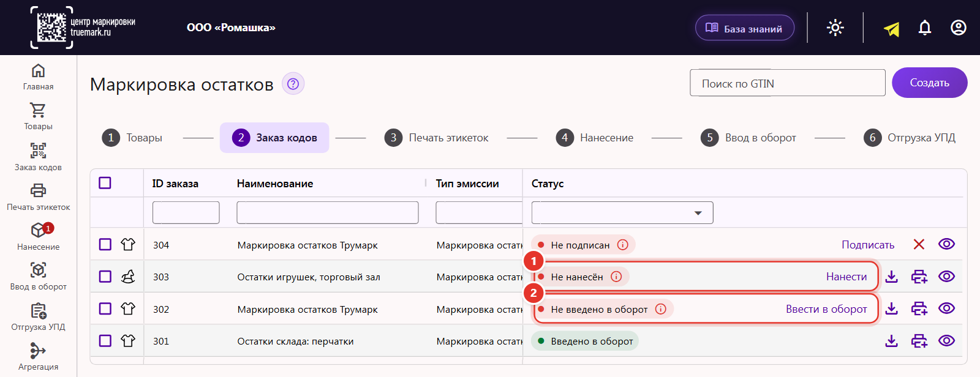The width and height of the screenshot is (980, 377).
Task: Delete order 304 with red cross
Action: pos(919,244)
